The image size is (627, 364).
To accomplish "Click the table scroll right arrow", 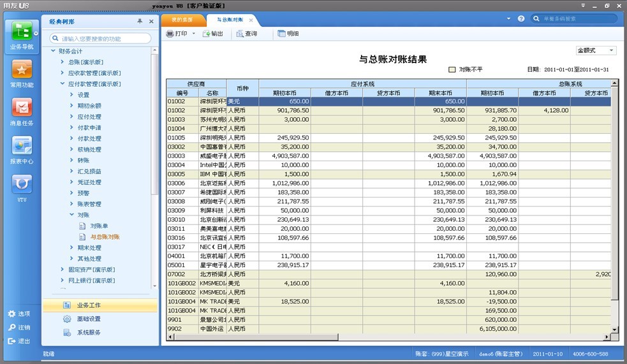I will point(607,337).
